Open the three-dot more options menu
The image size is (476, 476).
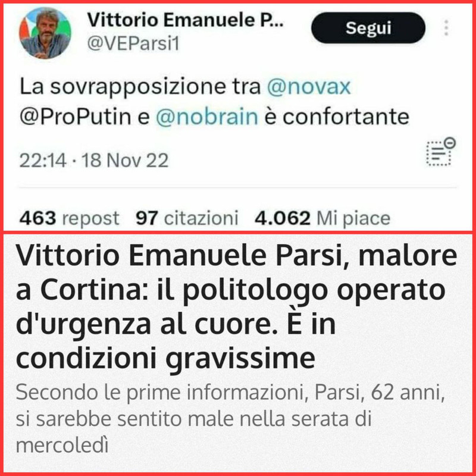(x=446, y=28)
